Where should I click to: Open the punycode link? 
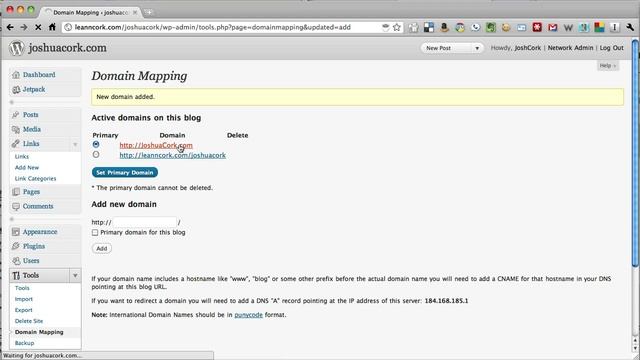tap(249, 315)
